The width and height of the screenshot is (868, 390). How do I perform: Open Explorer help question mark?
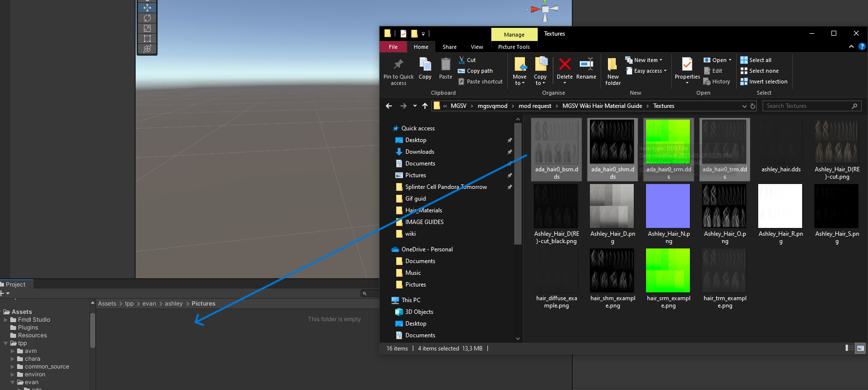point(862,47)
